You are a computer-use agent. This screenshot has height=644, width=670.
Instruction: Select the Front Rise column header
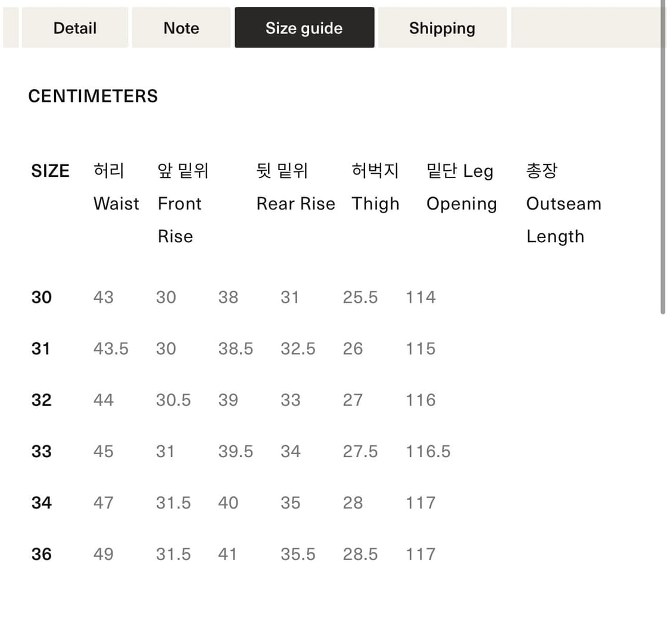pos(180,204)
